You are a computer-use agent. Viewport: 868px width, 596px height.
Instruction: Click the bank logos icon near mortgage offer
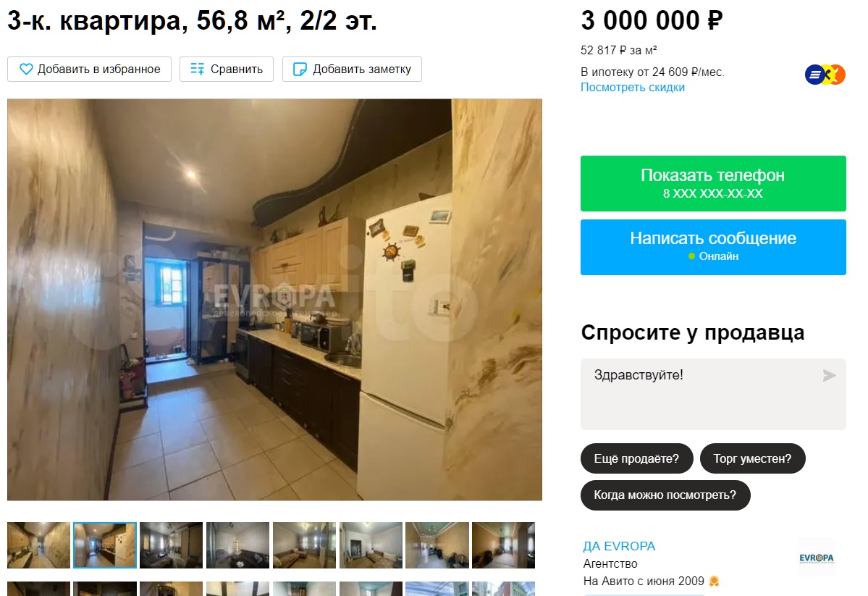pyautogui.click(x=825, y=75)
